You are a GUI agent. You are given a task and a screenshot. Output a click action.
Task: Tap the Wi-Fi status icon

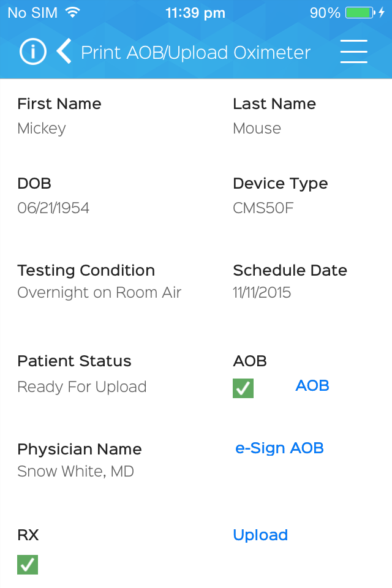73,12
